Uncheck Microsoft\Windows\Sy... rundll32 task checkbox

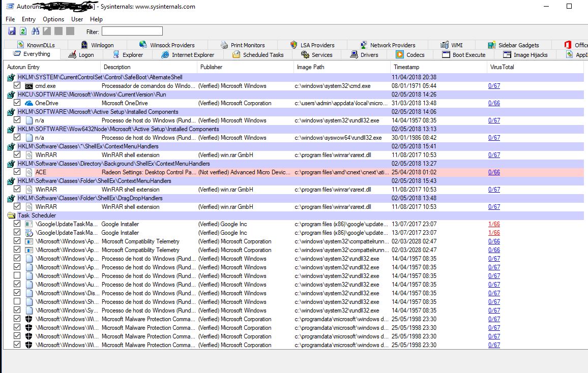17,310
